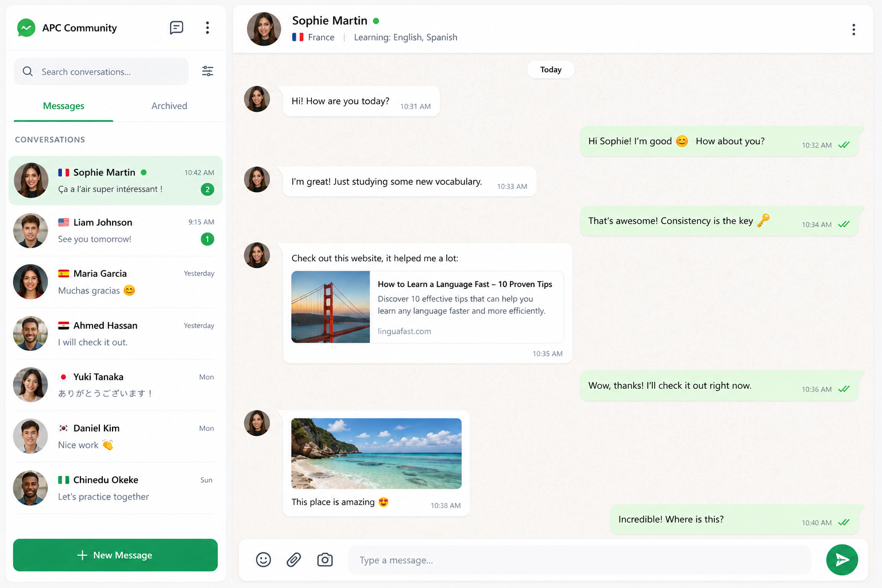Open the Chinedu Okeke conversation name
Viewport: 882px width, 588px height.
coord(106,480)
